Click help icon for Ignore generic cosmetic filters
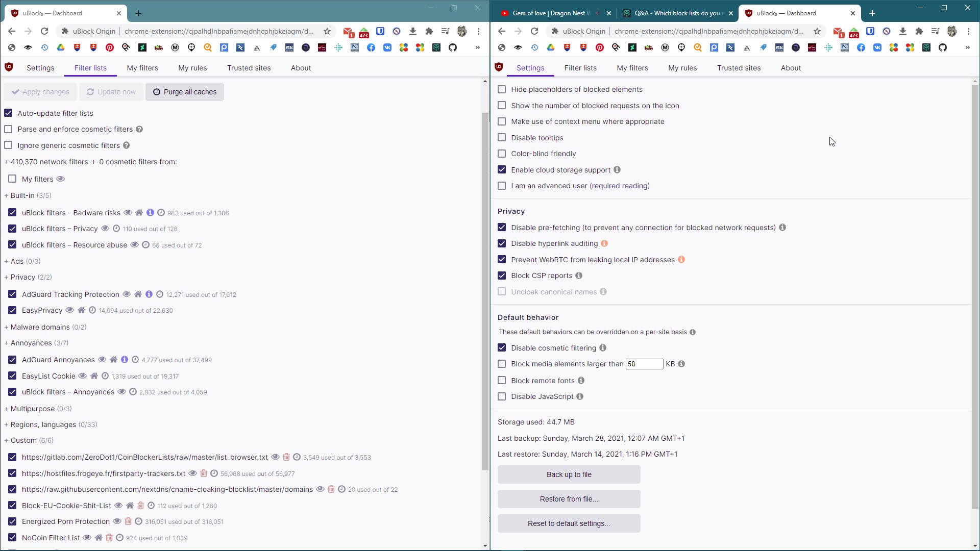The image size is (980, 551). 127,145
